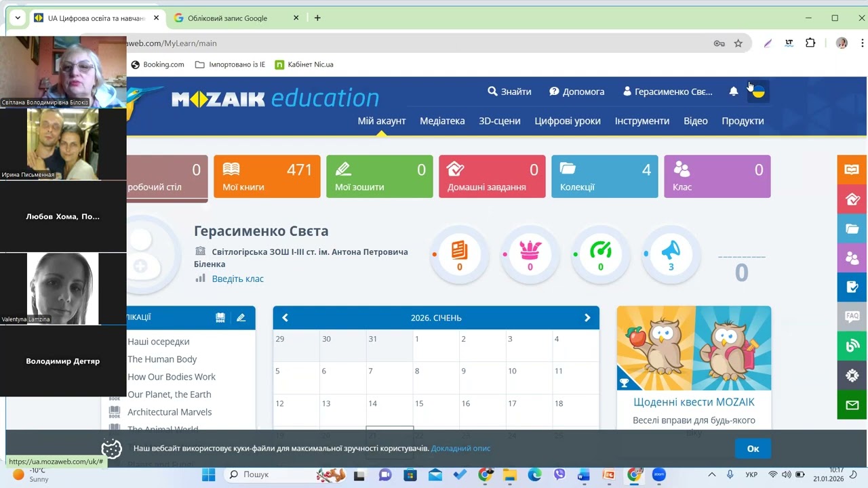Click the pink crown badge with 0
Viewport: 868px width, 488px height.
530,255
